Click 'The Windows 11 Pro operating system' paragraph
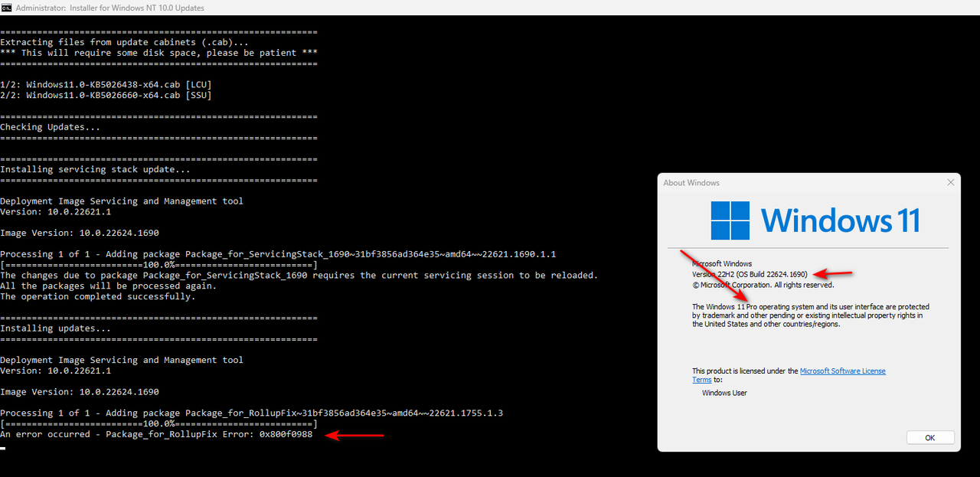The width and height of the screenshot is (980, 477). pos(811,315)
